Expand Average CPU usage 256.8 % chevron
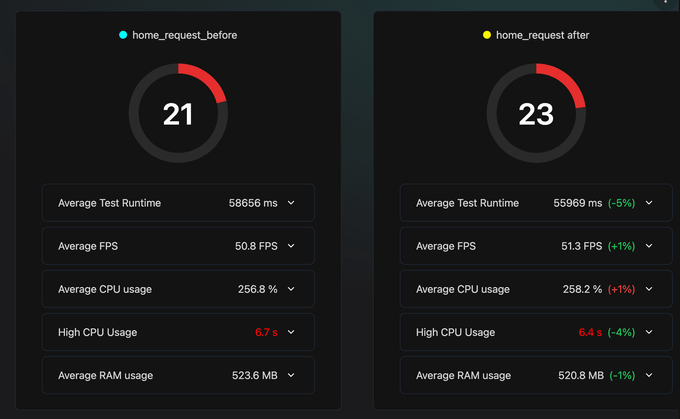 [x=291, y=289]
